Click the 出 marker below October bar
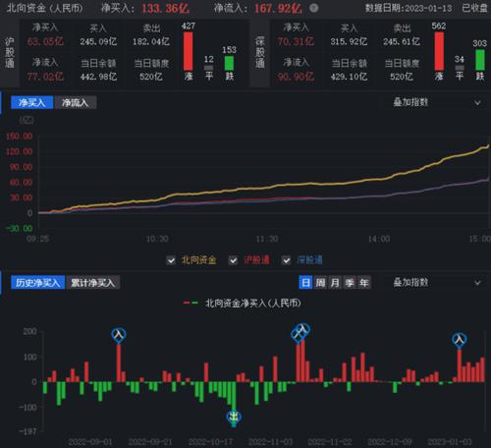 click(234, 418)
